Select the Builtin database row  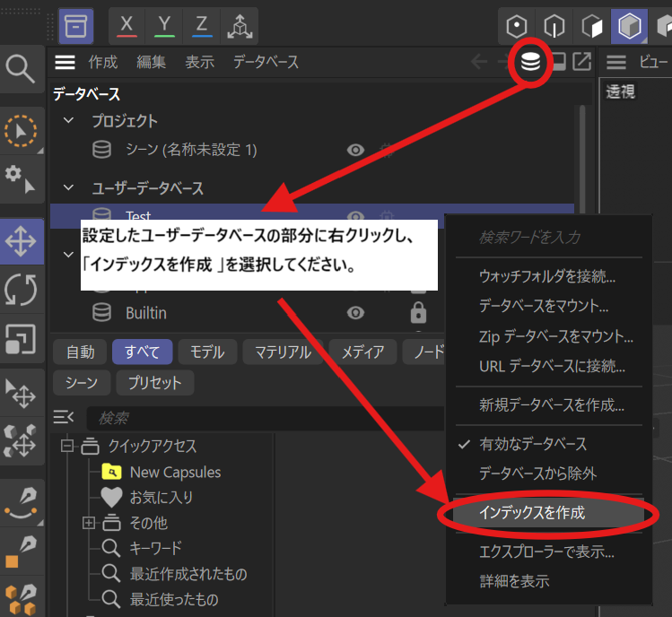click(x=248, y=313)
